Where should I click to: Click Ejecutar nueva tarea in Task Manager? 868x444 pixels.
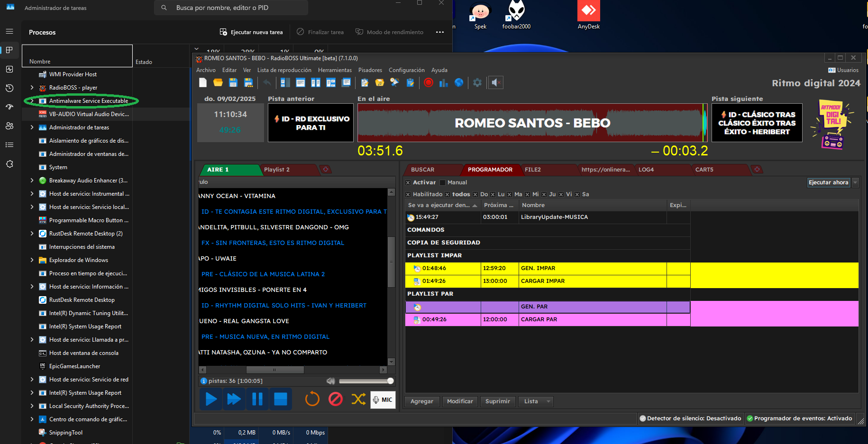(x=251, y=32)
